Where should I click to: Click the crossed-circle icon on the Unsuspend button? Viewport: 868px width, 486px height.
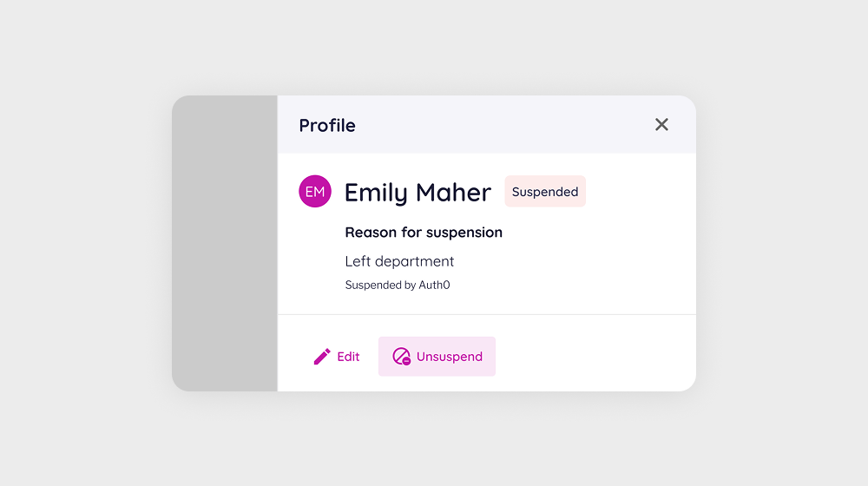coord(401,357)
